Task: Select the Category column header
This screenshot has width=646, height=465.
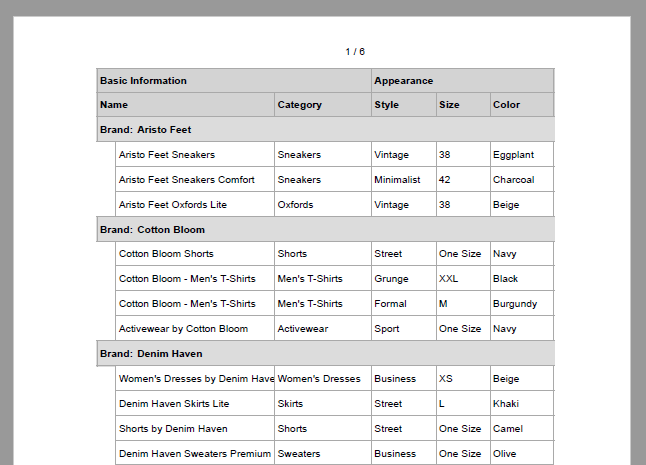Action: [322, 105]
